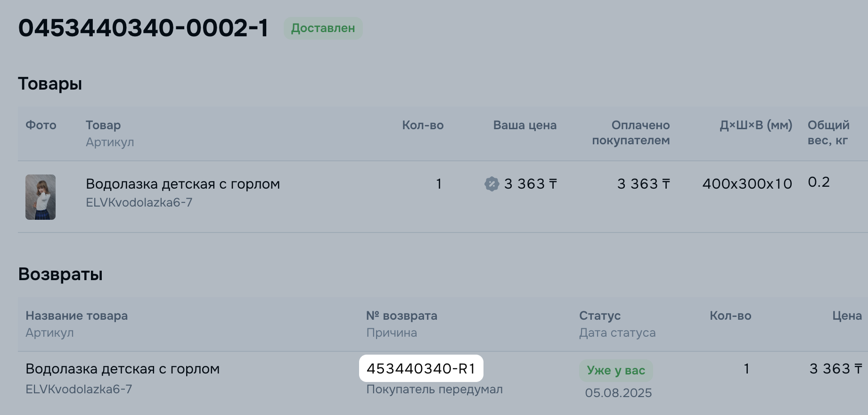Click the discount percent badge icon
The height and width of the screenshot is (415, 868).
click(x=491, y=183)
